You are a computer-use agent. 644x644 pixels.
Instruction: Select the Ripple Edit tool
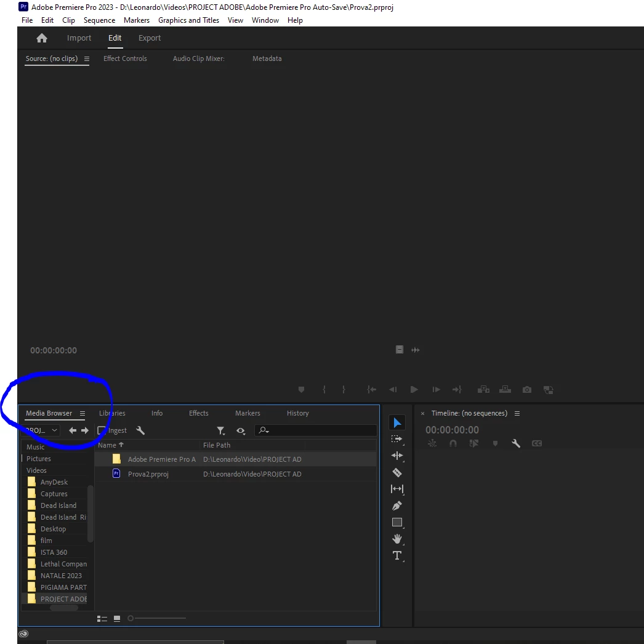(x=396, y=456)
